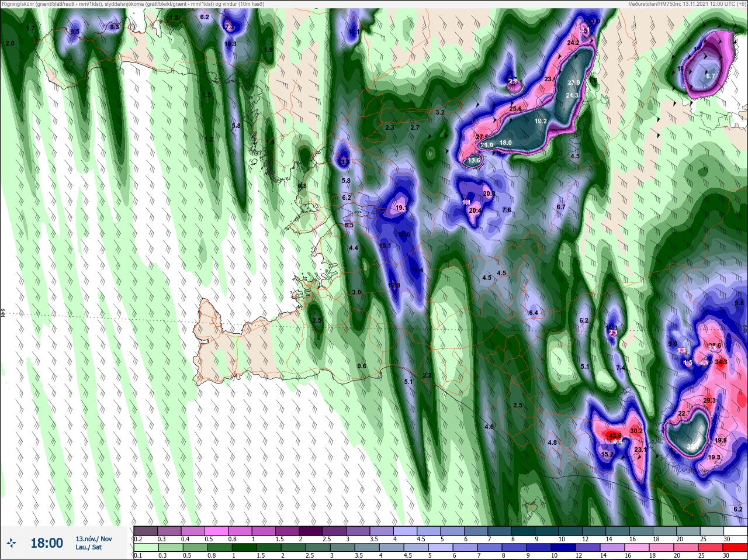Click the map title 'Rigning/skúrir' header text
The image size is (748, 560).
click(x=19, y=4)
